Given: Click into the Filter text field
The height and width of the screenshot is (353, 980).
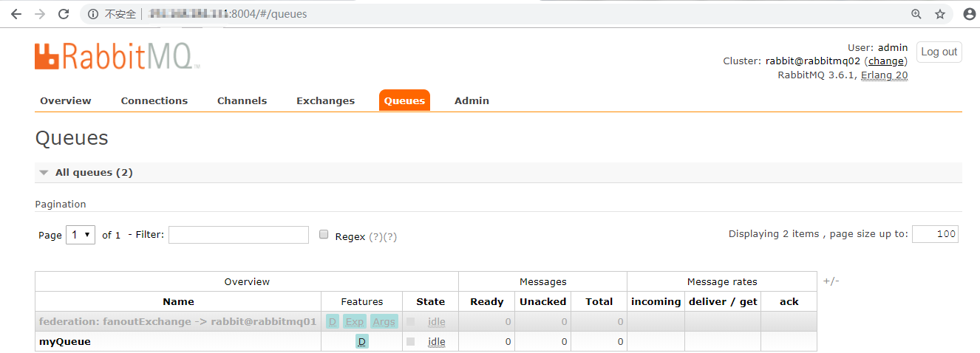Looking at the screenshot, I should (239, 235).
